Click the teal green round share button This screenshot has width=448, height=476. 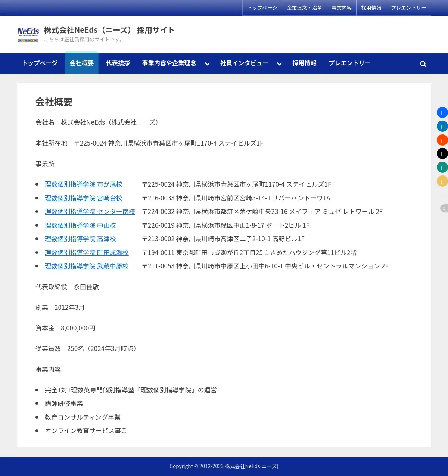coord(442,167)
